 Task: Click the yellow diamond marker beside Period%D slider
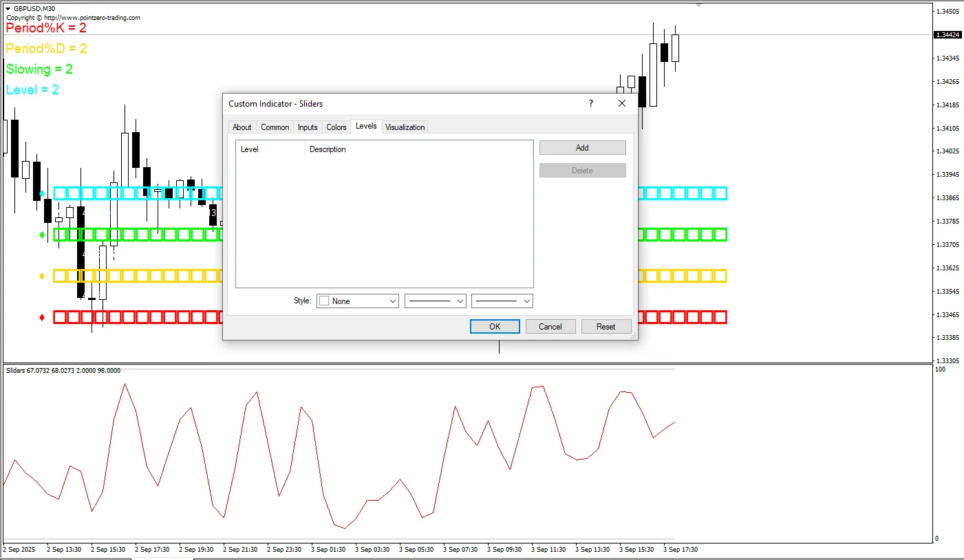pos(43,276)
